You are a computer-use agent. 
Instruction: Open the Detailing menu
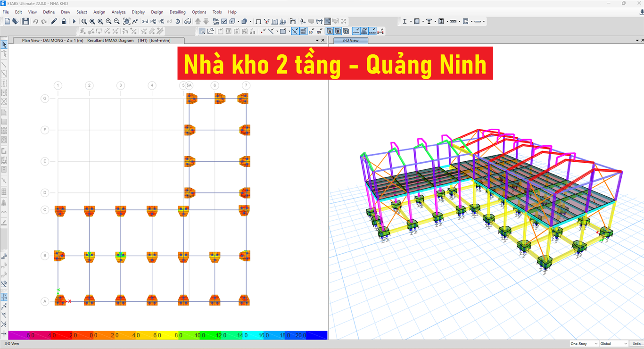(x=177, y=12)
